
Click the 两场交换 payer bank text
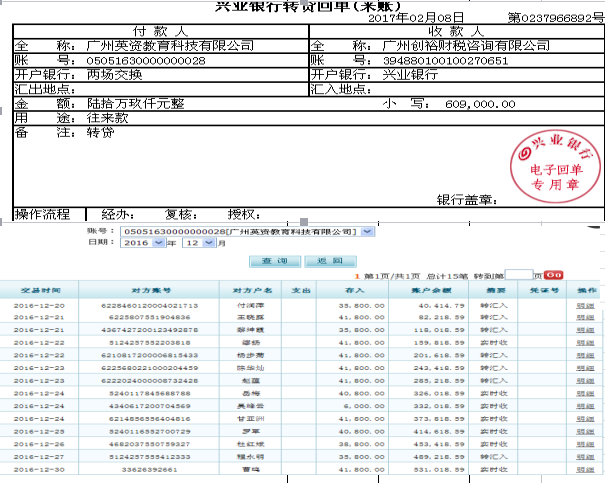pos(114,74)
